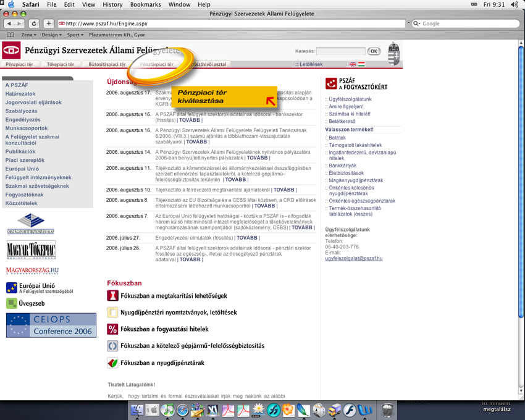
Task: Open Microsoft Word from the Dock
Action: click(x=364, y=410)
